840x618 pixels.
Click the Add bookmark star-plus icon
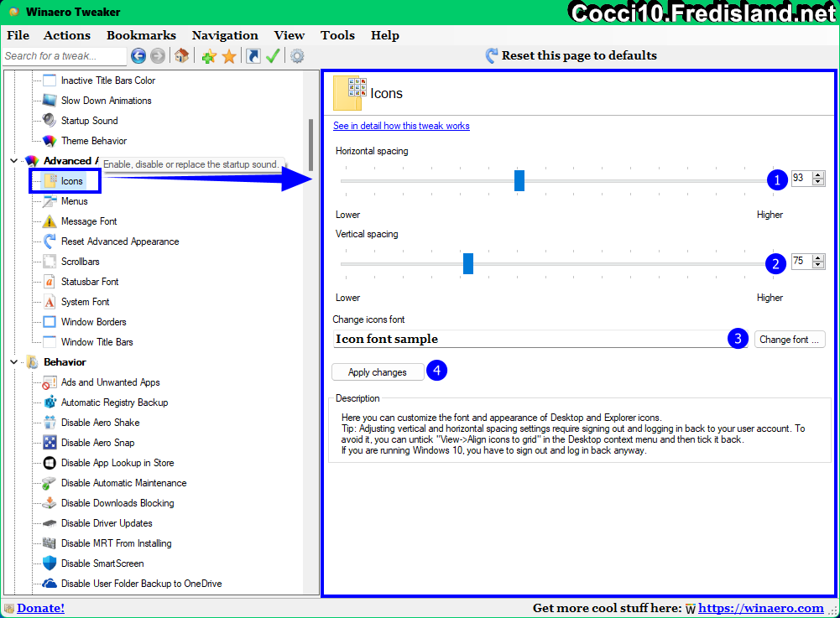[210, 55]
